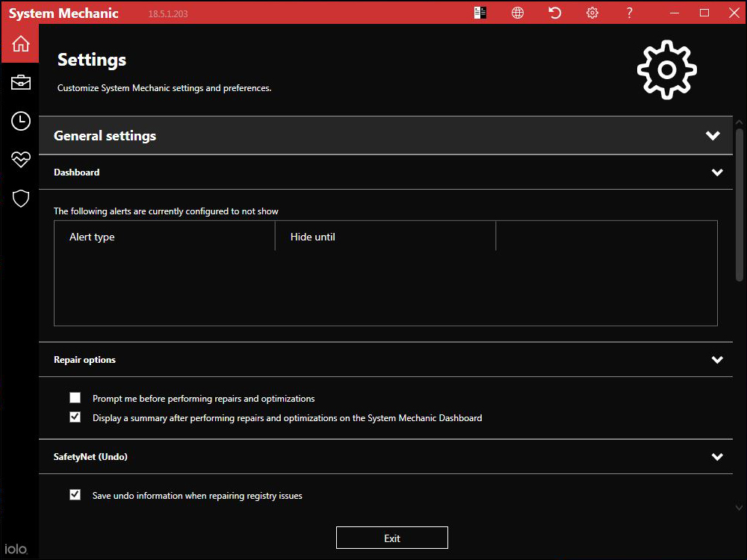Collapse the General settings chevron
Screen dimensions: 747x560
713,136
